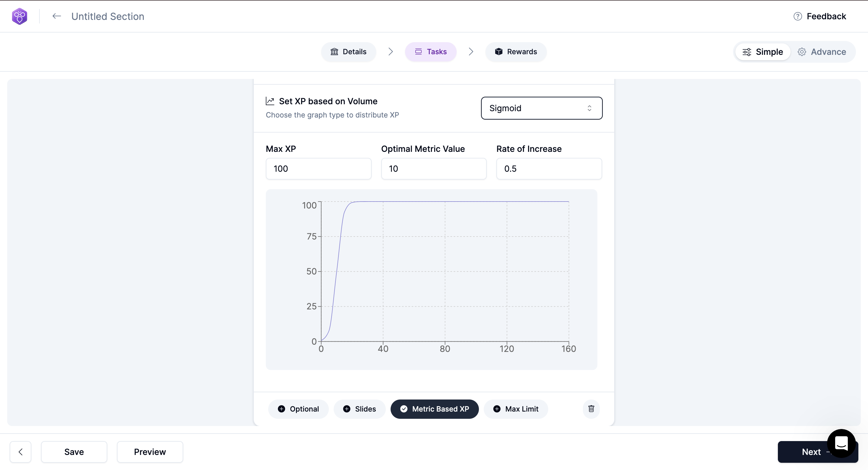Enable the Max Limit option chip
The height and width of the screenshot is (470, 868).
(x=516, y=409)
